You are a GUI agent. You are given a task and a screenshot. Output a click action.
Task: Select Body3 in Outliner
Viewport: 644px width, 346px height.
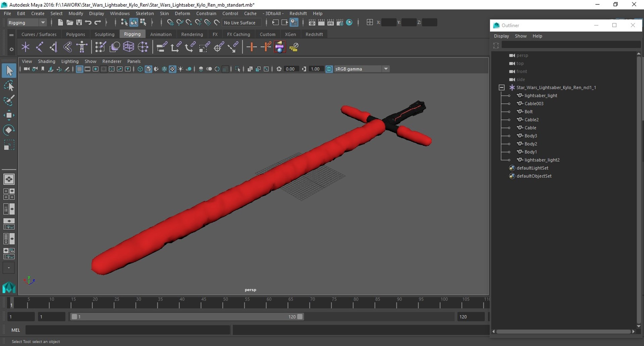click(531, 136)
